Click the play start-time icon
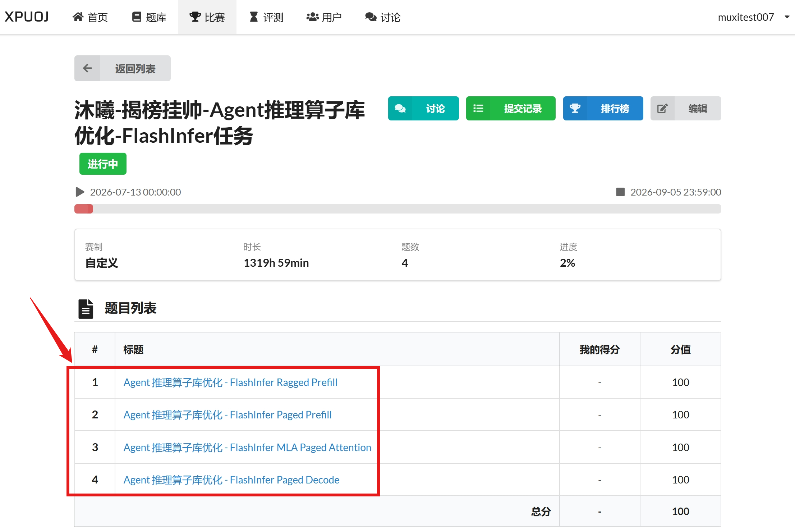 [80, 192]
